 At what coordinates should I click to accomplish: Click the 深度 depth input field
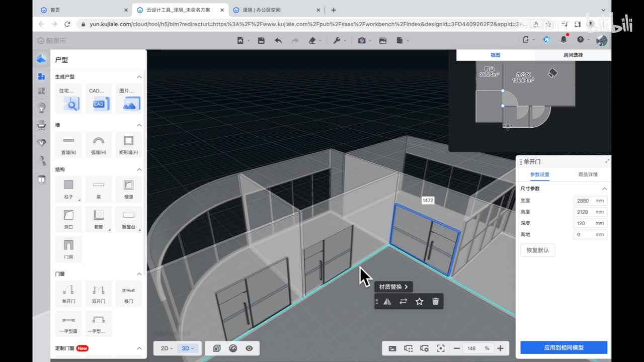(590, 223)
